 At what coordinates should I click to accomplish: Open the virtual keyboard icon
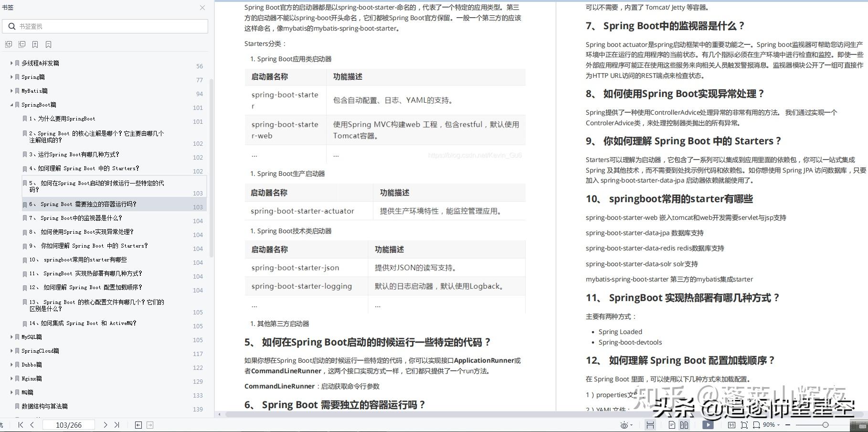coord(862,426)
